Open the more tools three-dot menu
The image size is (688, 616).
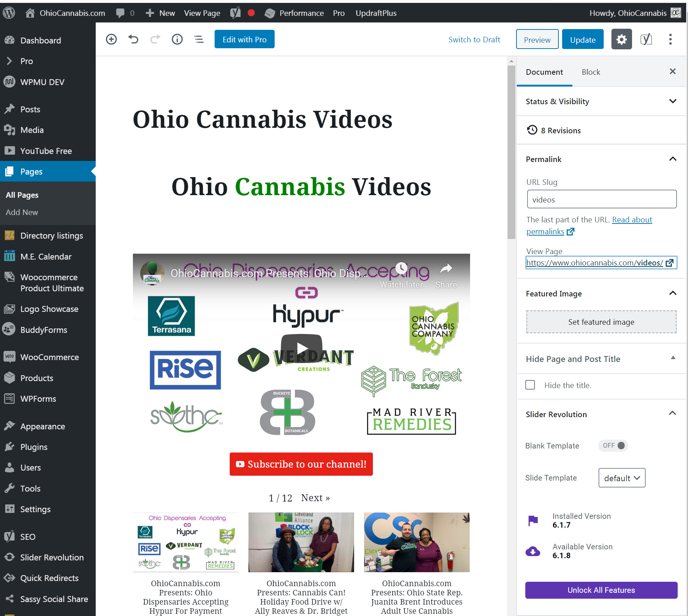(x=670, y=39)
